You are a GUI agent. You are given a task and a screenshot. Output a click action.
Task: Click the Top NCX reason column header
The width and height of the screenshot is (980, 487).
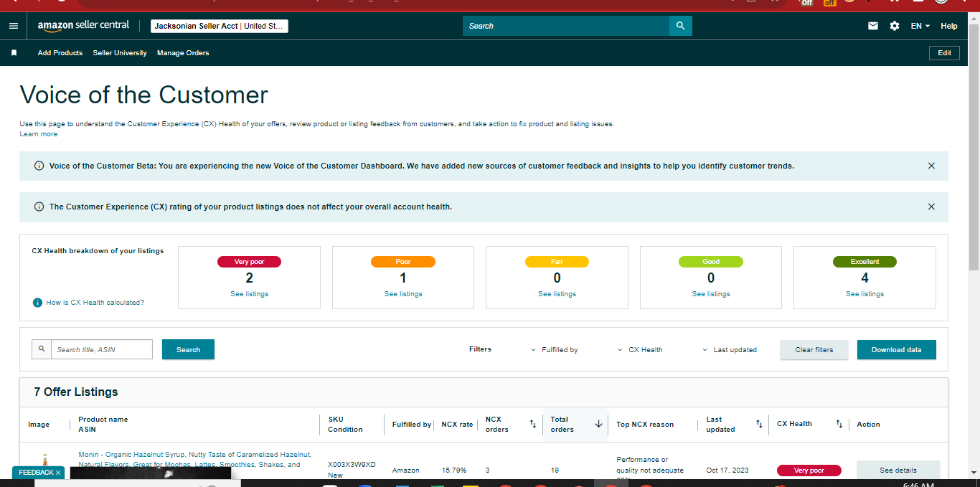click(645, 425)
